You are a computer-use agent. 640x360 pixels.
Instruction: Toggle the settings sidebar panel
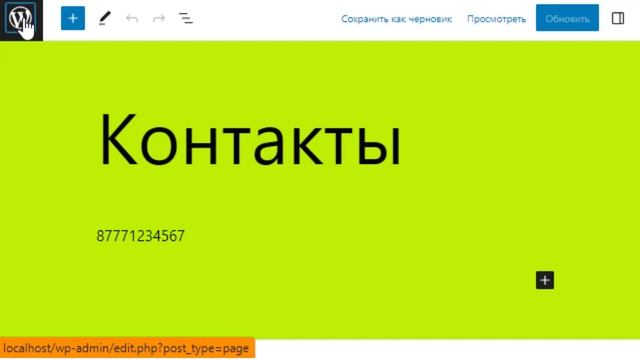pyautogui.click(x=618, y=18)
